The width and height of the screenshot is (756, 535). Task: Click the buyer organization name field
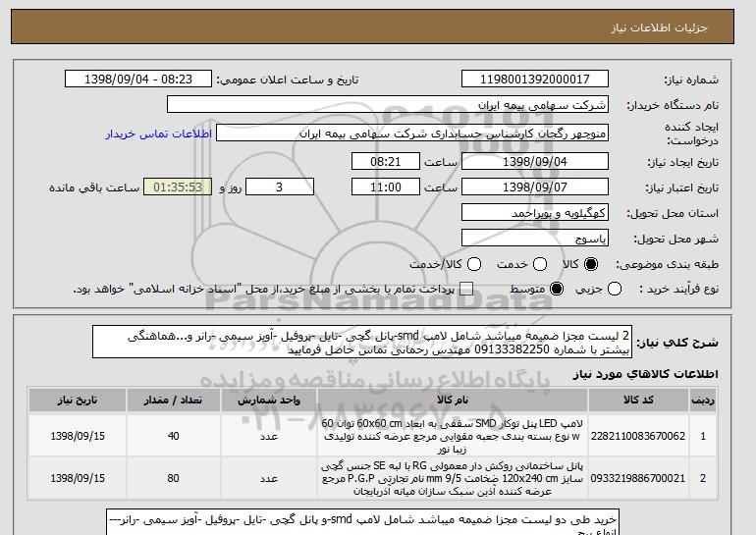click(388, 105)
